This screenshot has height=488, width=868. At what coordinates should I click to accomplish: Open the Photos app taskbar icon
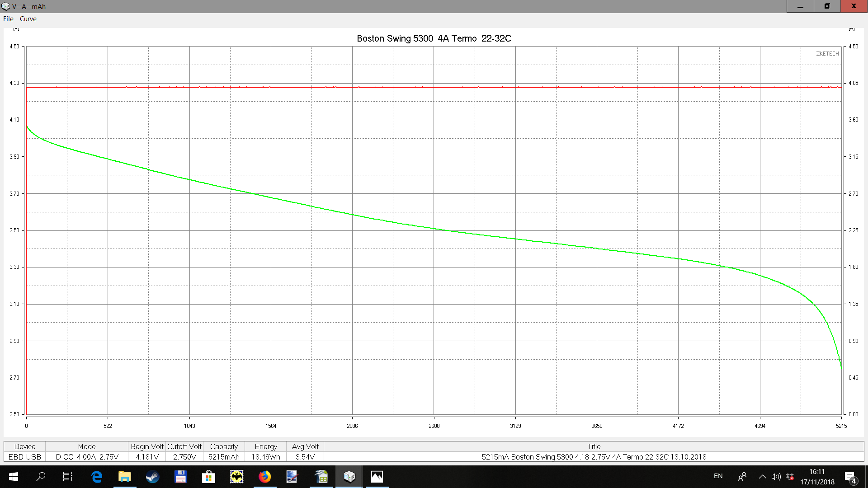[377, 477]
